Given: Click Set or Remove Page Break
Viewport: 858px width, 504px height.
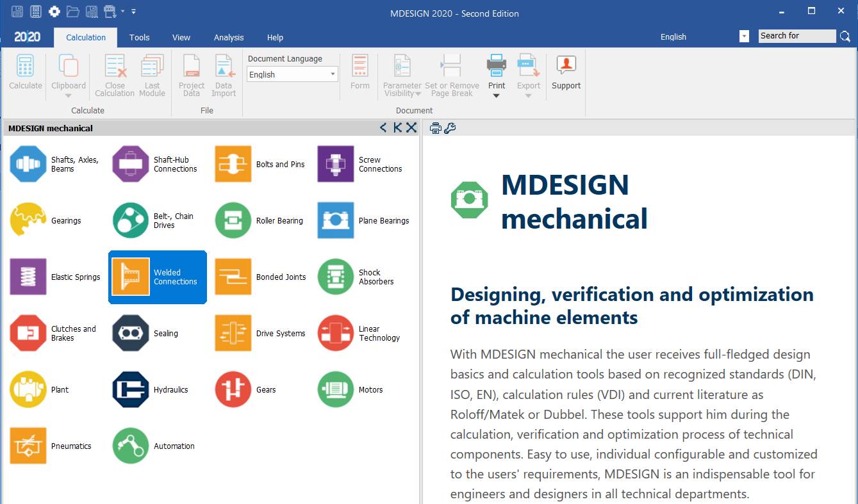Looking at the screenshot, I should pos(452,76).
